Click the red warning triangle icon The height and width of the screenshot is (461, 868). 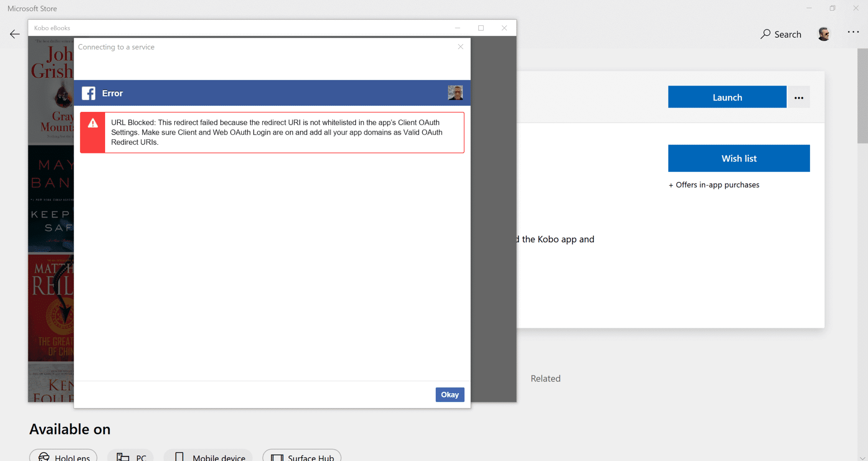[93, 123]
